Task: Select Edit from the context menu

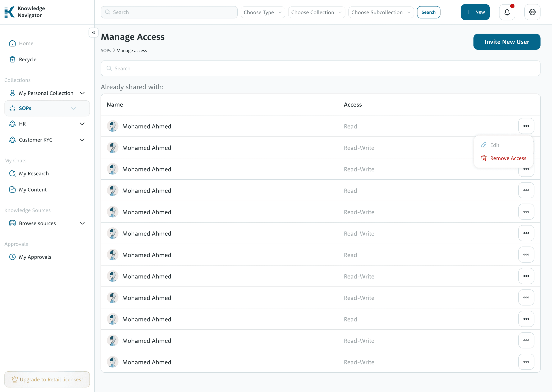Action: pyautogui.click(x=494, y=145)
